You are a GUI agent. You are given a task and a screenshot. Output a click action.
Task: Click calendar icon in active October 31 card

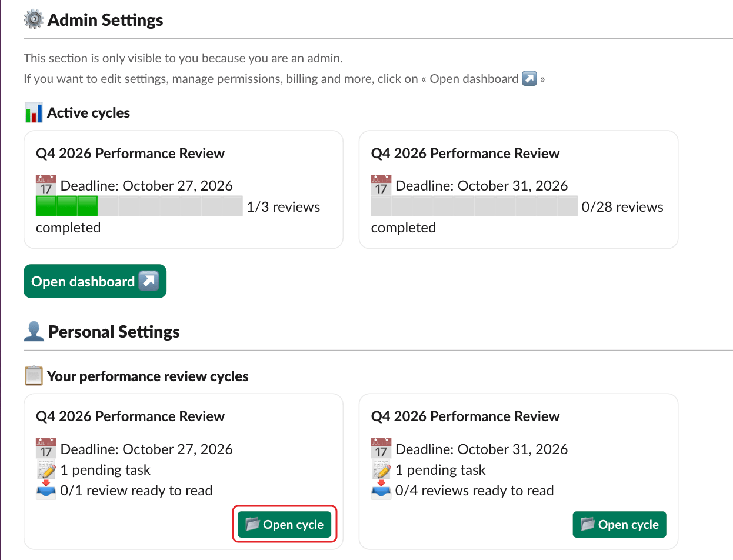click(x=381, y=185)
